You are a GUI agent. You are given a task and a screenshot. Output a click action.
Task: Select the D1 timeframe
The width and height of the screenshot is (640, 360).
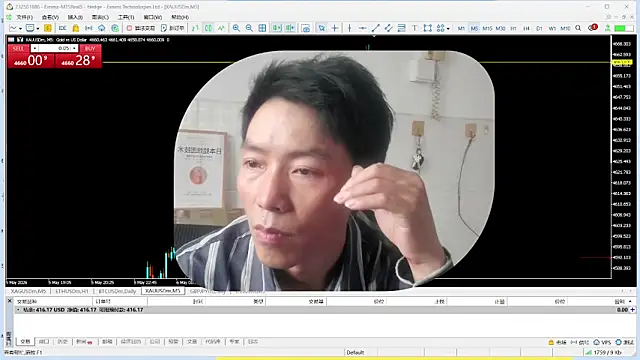[539, 28]
